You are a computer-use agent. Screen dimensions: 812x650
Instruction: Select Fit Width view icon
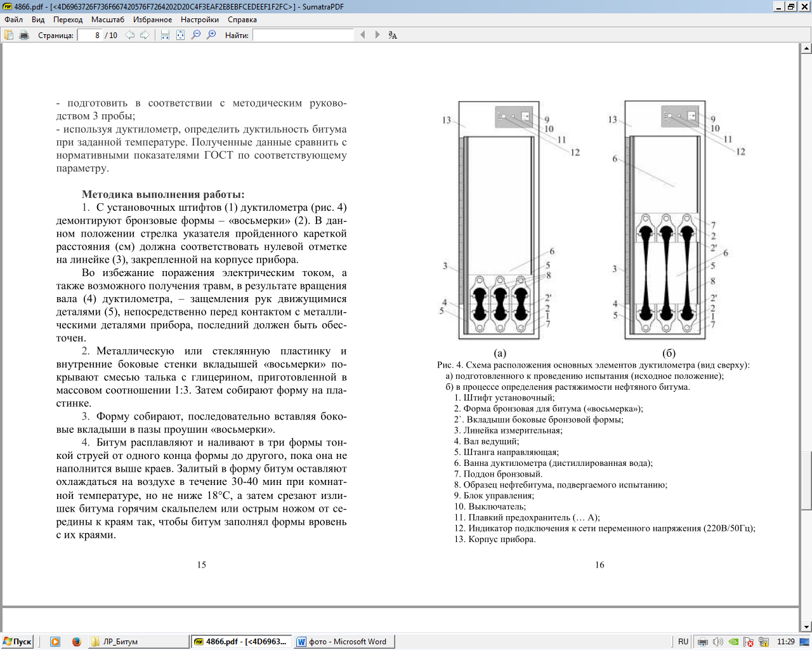click(165, 35)
